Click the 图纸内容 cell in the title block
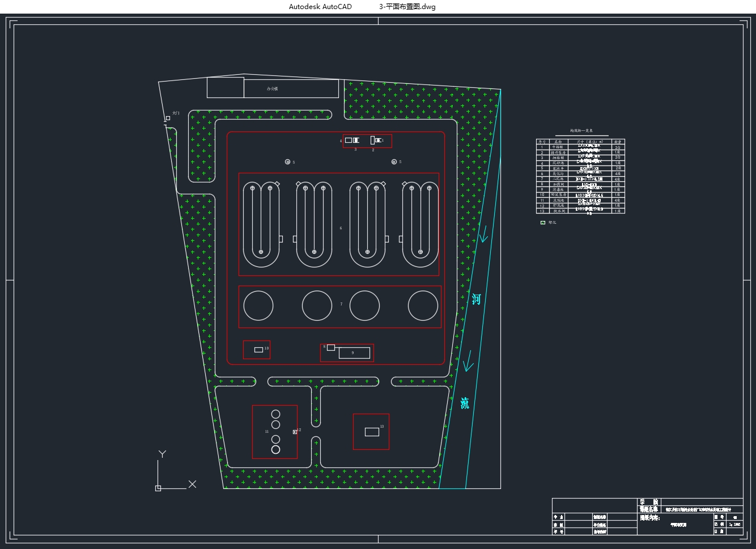 point(649,517)
